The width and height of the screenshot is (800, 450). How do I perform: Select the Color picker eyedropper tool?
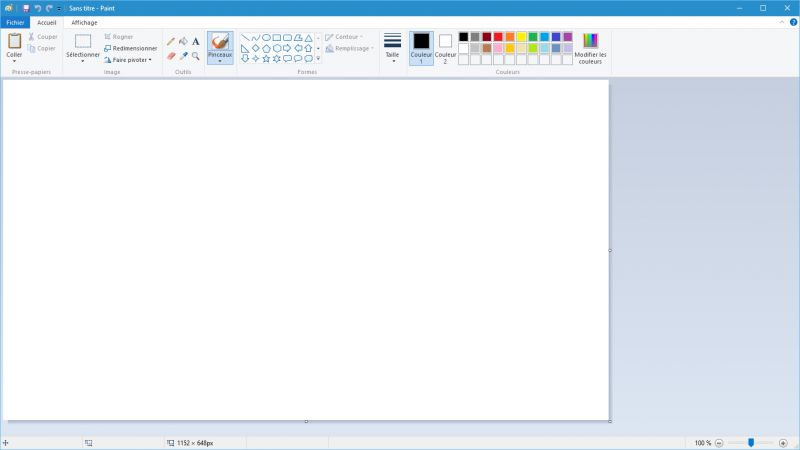(x=183, y=56)
